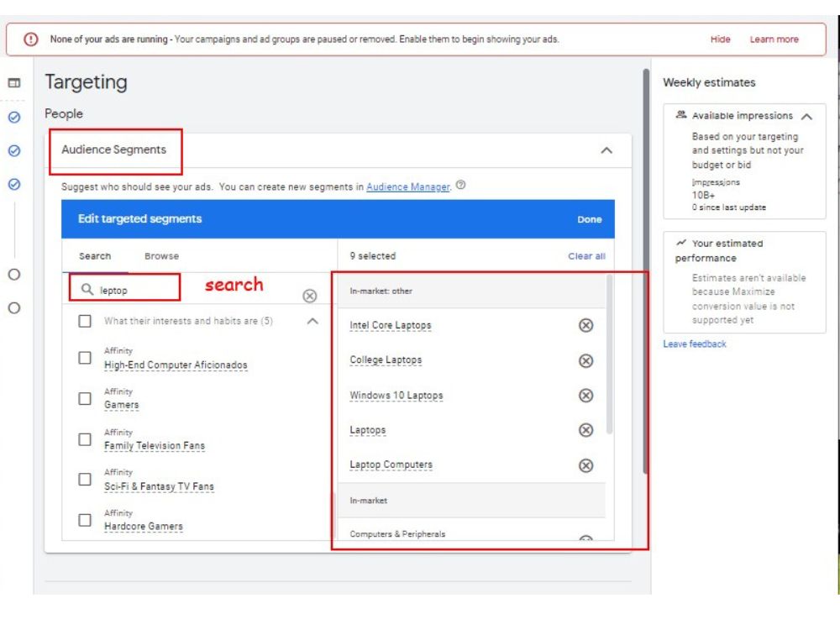This screenshot has height=630, width=840.
Task: Collapse the Audience Segments section
Action: pyautogui.click(x=606, y=150)
